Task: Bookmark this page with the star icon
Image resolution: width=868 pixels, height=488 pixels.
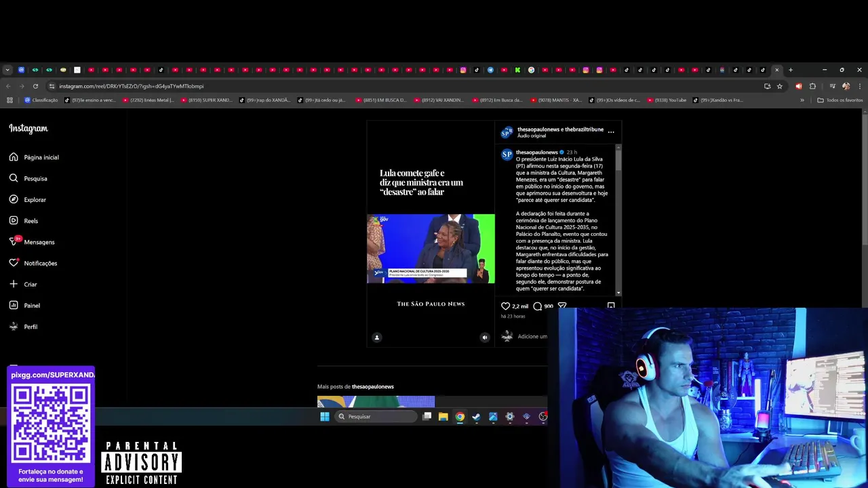Action: click(780, 86)
